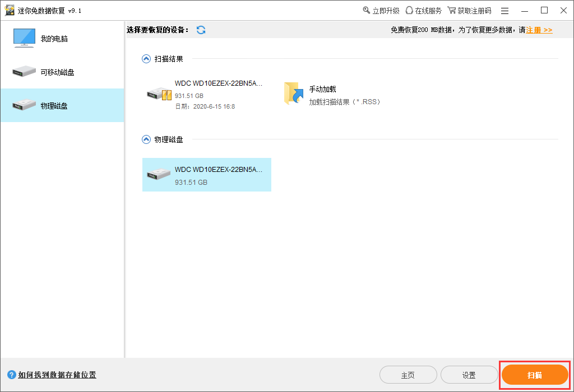Screen dimensions: 574x392
Task: Click the orange 扫描 button
Action: pyautogui.click(x=534, y=375)
